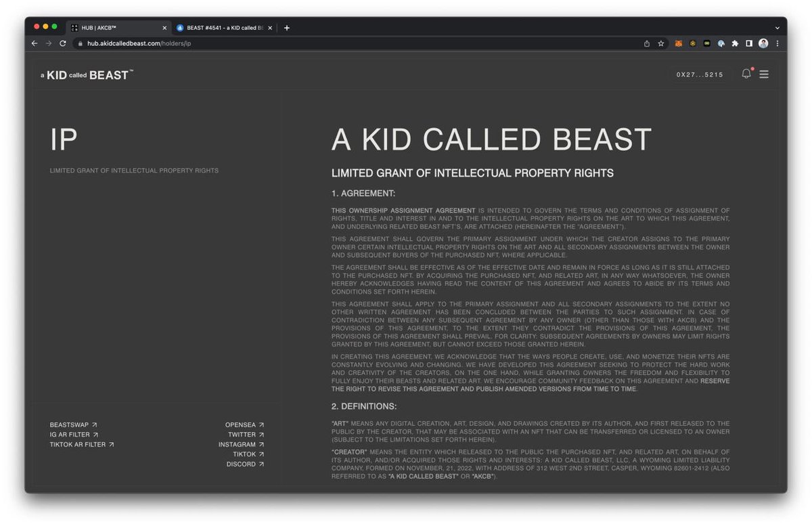The height and width of the screenshot is (526, 812).
Task: Bookmark this page with star icon
Action: [661, 43]
